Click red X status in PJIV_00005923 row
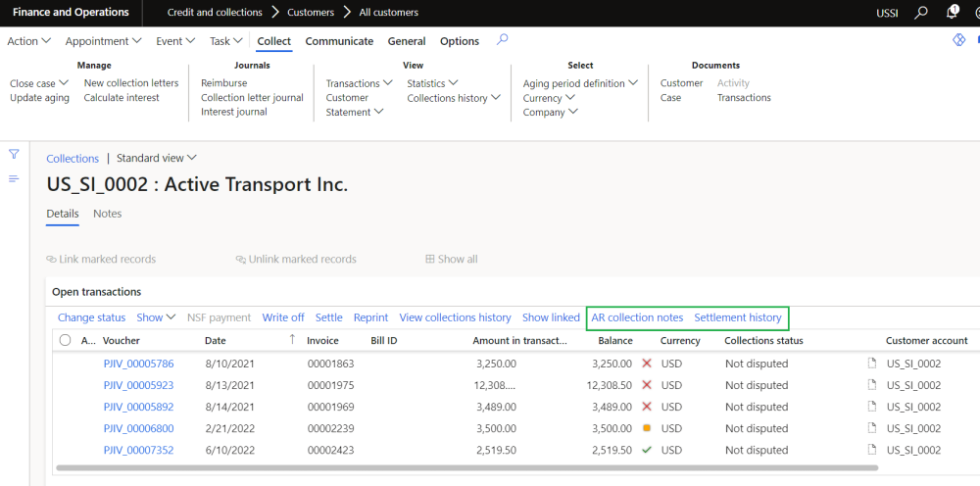The image size is (980, 486). (646, 385)
